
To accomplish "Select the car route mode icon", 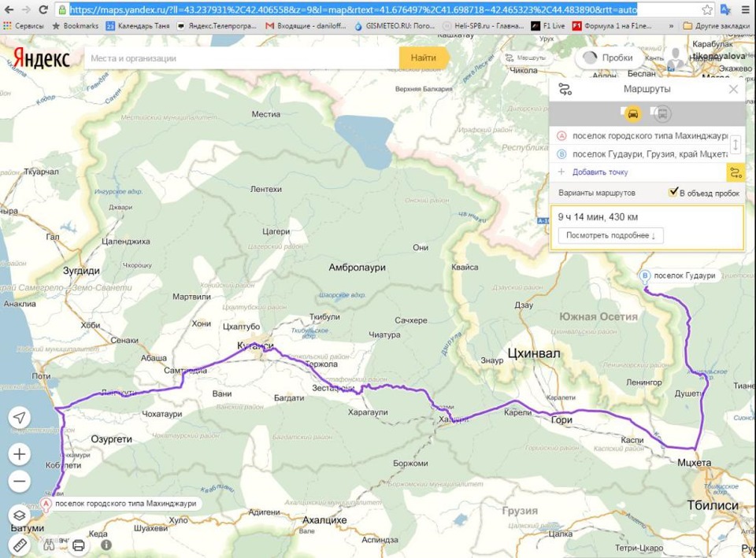I will click(632, 113).
